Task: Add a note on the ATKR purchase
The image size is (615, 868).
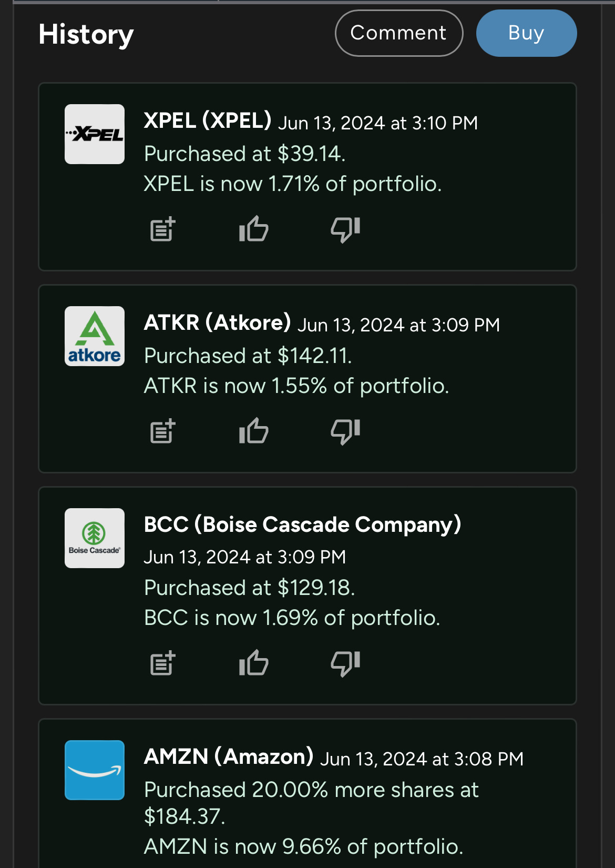Action: 162,431
